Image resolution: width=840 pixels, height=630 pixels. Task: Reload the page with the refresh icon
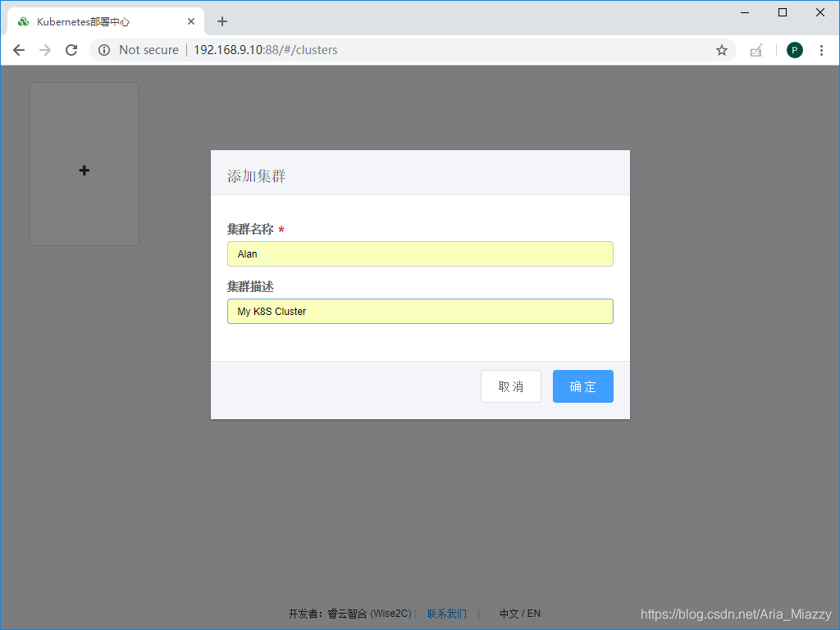click(71, 50)
